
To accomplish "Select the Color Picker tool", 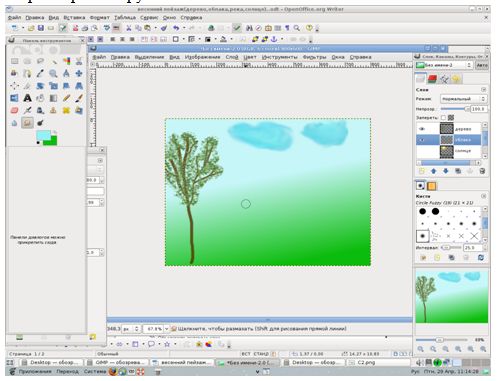I will [40, 73].
